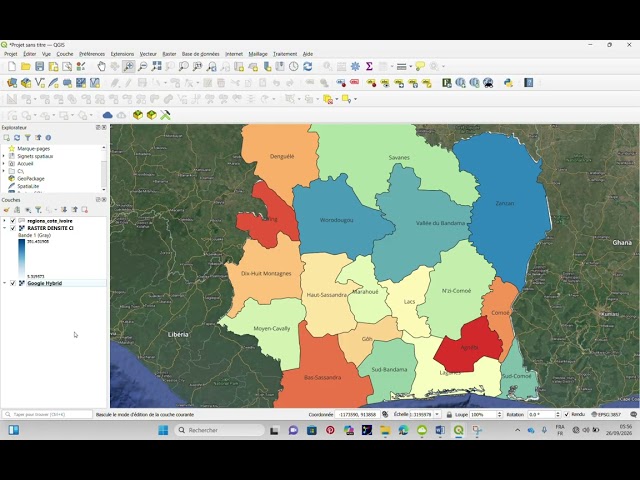
Task: Select the Pan Map hand tool
Action: point(101,66)
